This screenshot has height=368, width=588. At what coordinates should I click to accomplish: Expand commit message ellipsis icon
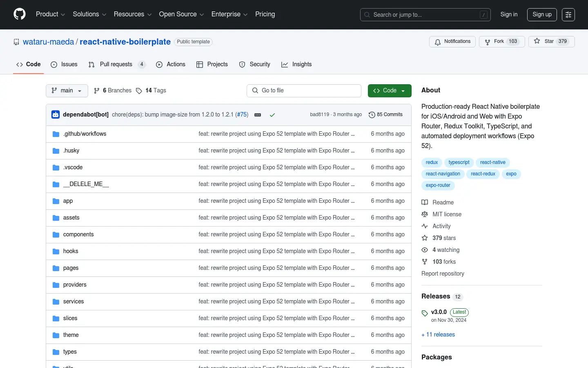[x=258, y=115]
